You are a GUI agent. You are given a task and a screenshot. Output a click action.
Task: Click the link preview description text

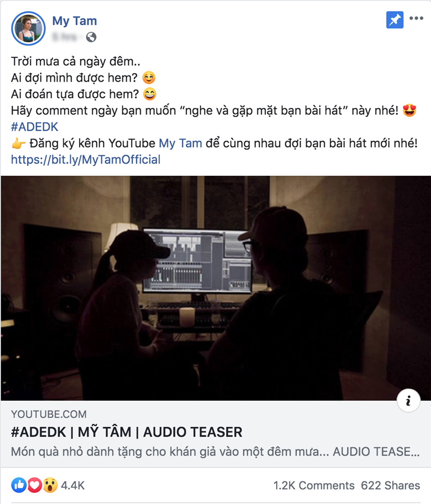tap(215, 452)
